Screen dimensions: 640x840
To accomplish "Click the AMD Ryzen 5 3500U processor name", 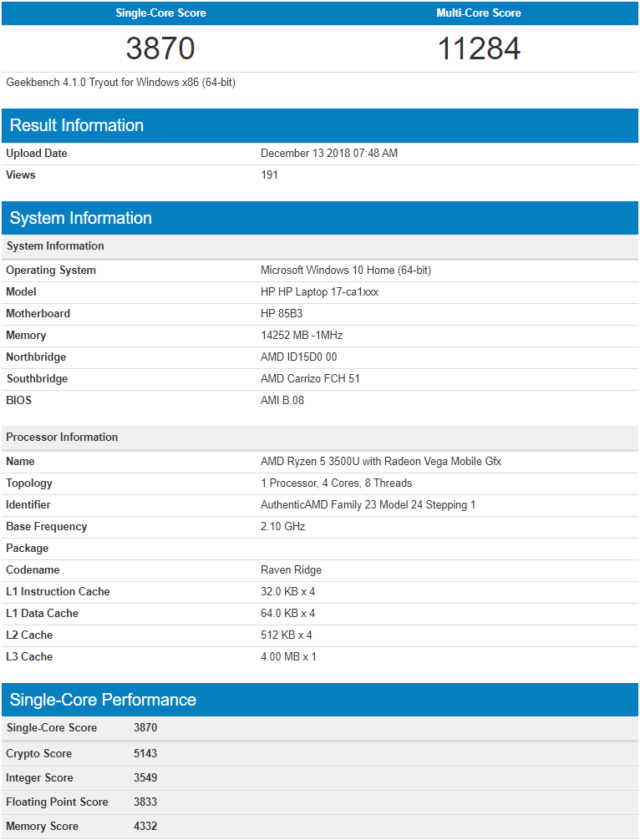I will point(380,461).
